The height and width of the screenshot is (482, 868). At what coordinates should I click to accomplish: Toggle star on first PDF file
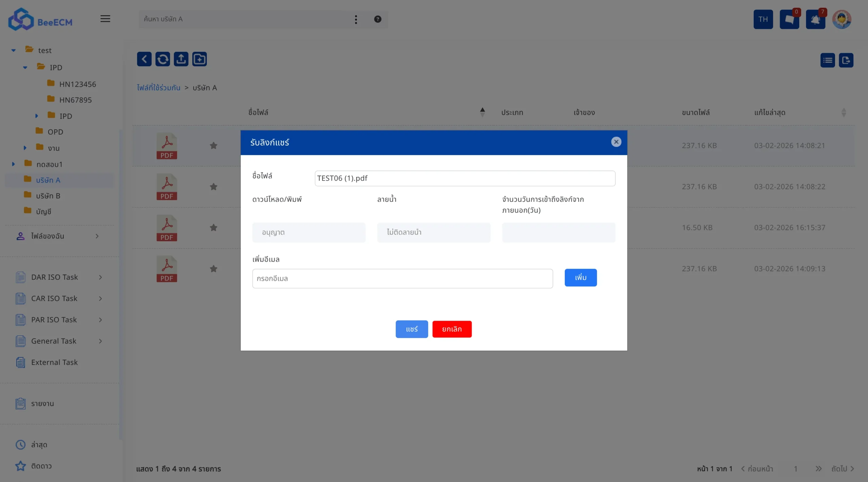pyautogui.click(x=213, y=146)
